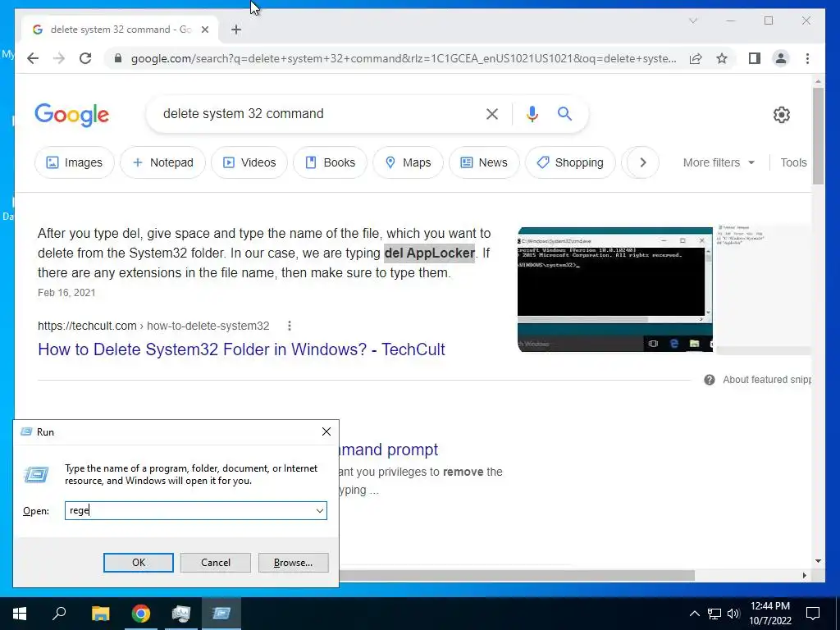Click the horizontal scrollbar thumb

[x=517, y=575]
